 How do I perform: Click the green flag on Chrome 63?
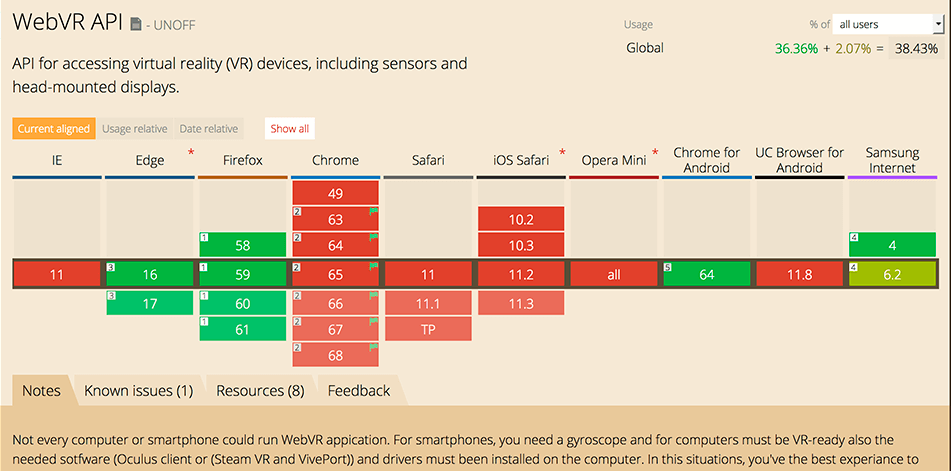(373, 212)
